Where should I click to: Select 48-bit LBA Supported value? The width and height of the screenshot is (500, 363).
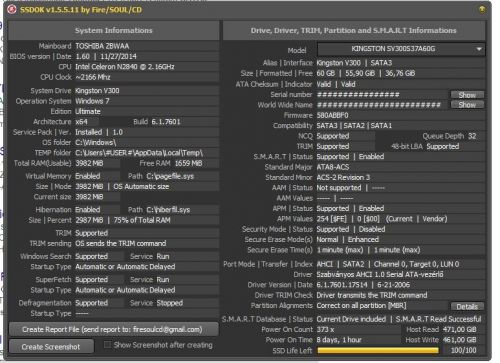[443, 146]
